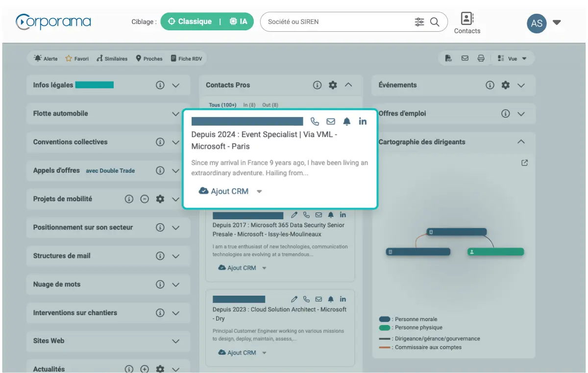Screen dimensions: 588x373
Task: Click the email icon in highlighted Event Specialist card
Action: coord(331,121)
